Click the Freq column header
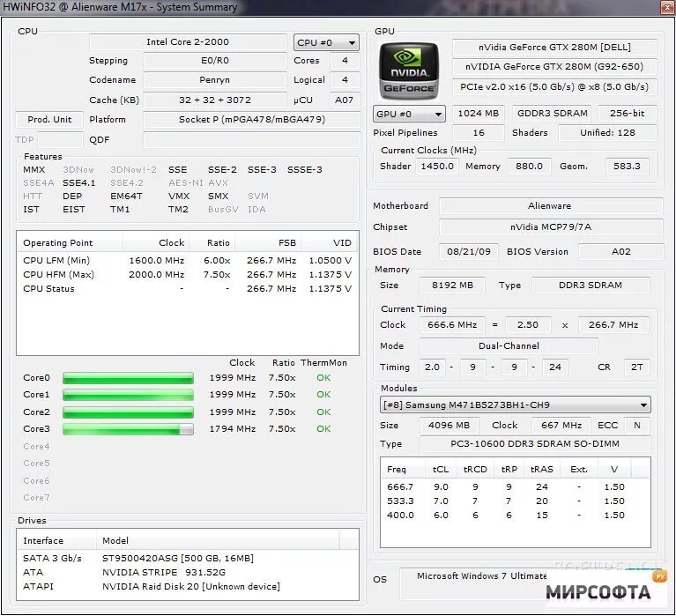Screen dimensions: 676x616 tap(403, 470)
